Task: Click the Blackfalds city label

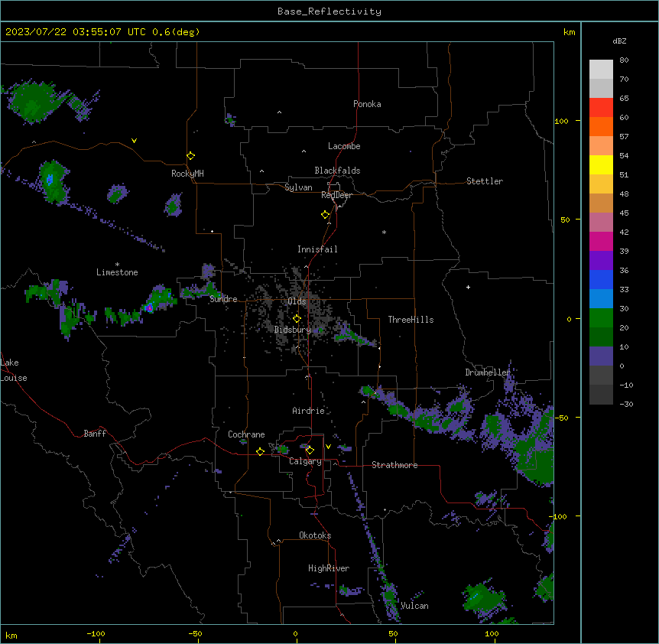Action: click(x=337, y=171)
